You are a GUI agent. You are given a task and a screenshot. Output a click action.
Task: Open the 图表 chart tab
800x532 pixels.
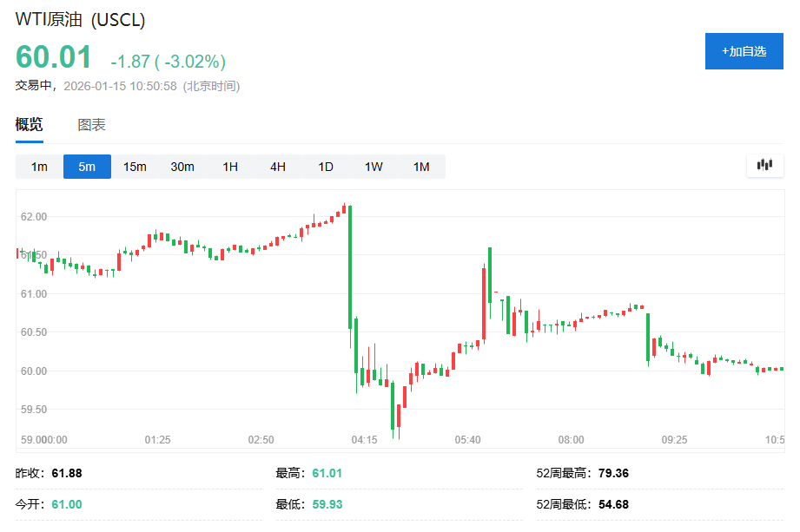pos(91,125)
